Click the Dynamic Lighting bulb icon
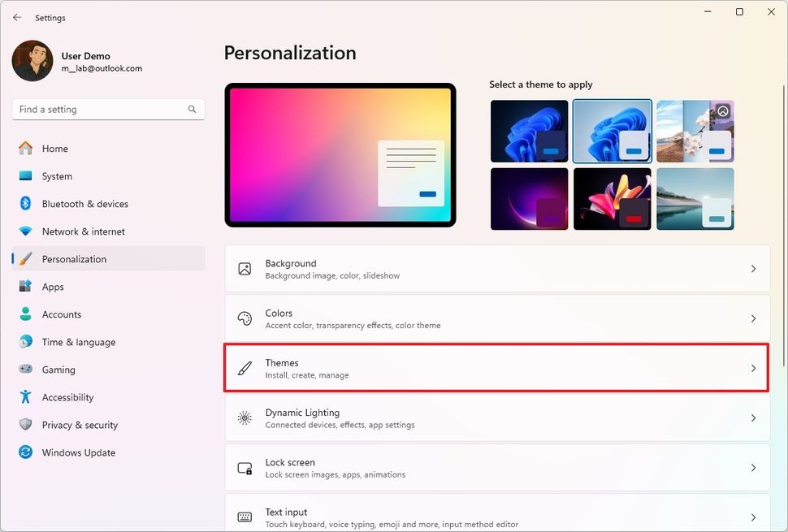This screenshot has height=532, width=788. point(245,417)
